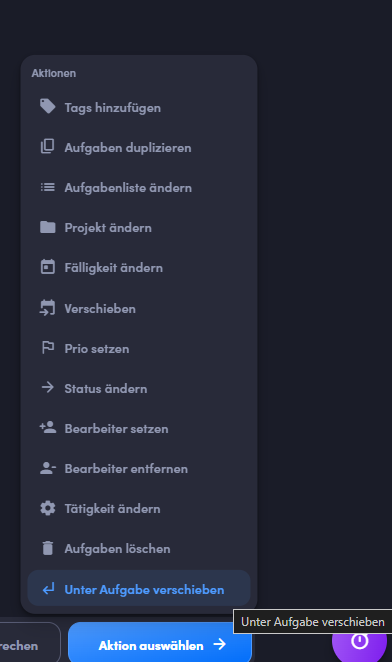Click the gear icon beside Tätigkeit ändern
The image size is (392, 662).
point(47,508)
